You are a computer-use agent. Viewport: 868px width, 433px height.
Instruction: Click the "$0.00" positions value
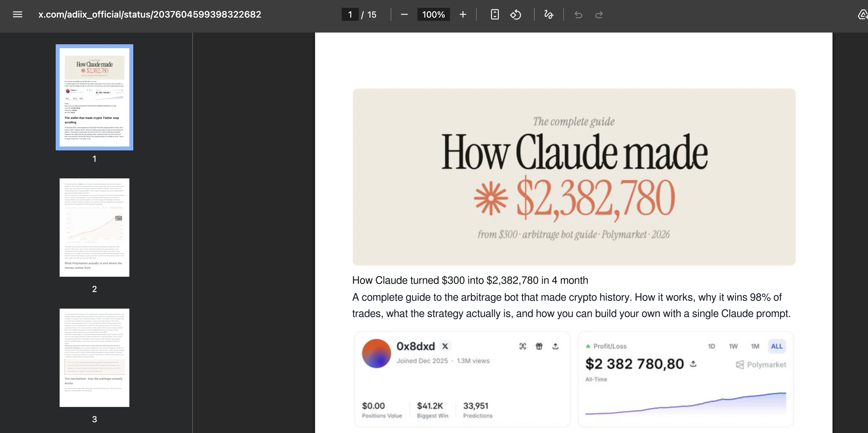pos(373,406)
